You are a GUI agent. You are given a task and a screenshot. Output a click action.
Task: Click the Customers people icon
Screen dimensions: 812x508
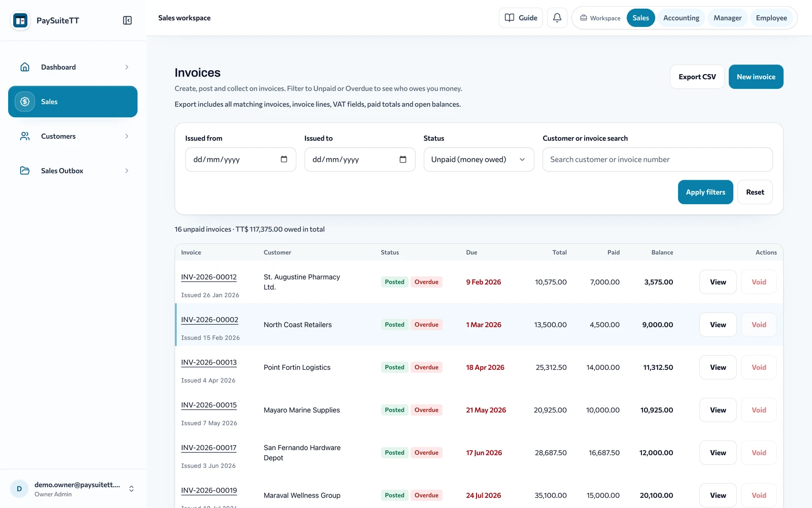pos(25,136)
